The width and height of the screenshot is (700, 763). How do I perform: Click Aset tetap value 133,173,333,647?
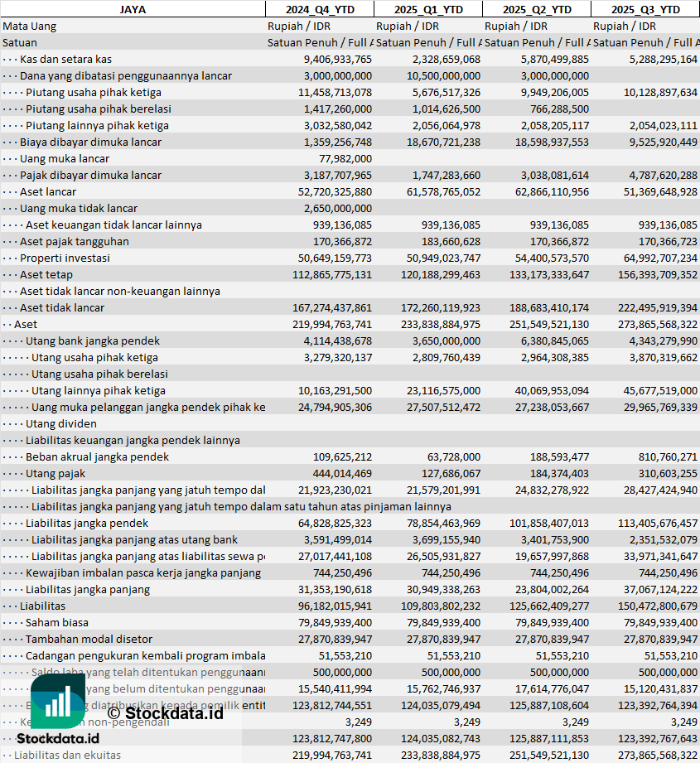549,274
